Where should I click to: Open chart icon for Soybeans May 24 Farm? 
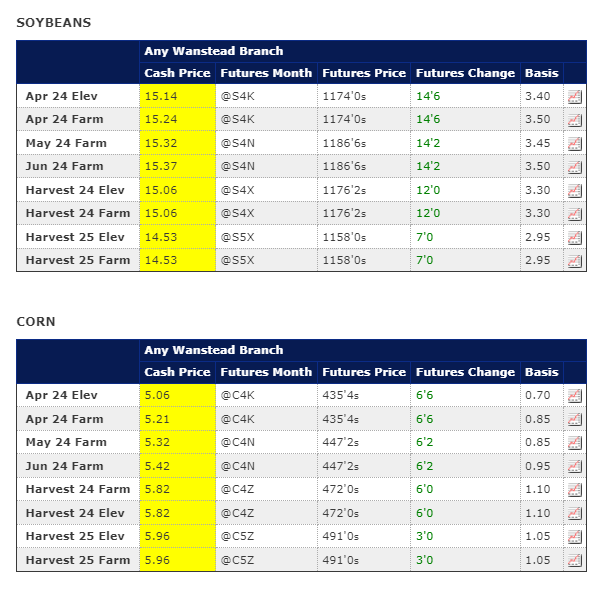(x=575, y=144)
